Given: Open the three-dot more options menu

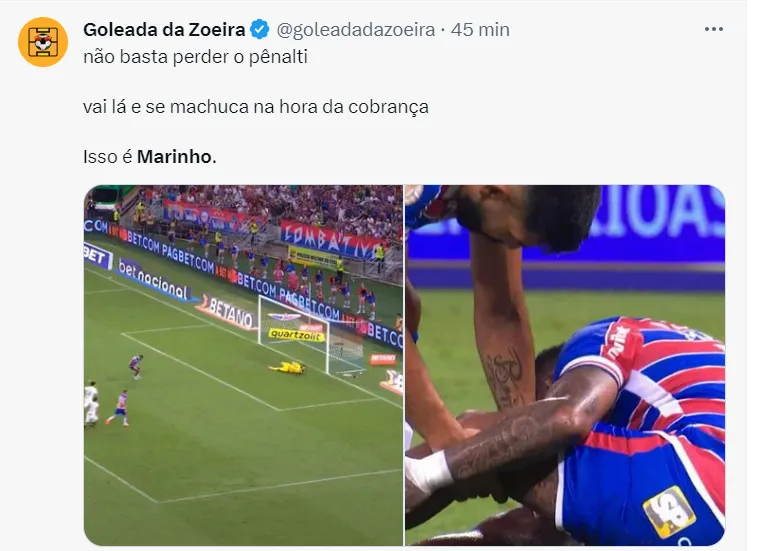Looking at the screenshot, I should (x=714, y=29).
